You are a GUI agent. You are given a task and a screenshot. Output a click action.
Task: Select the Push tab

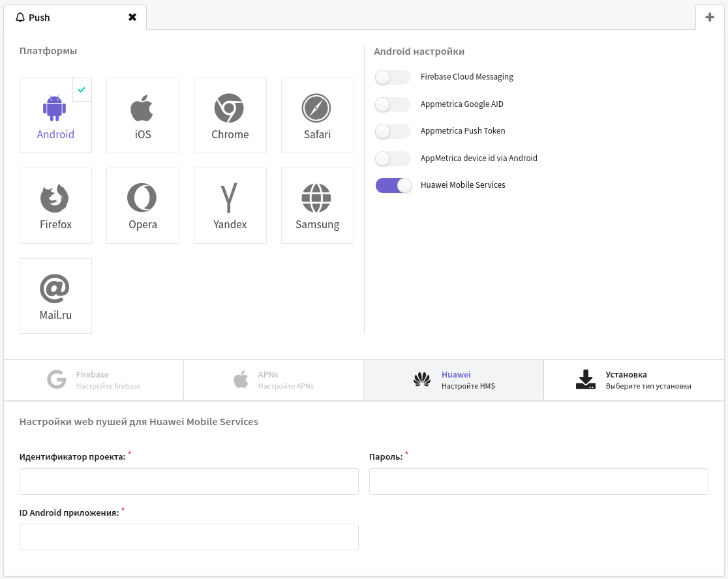[x=75, y=17]
